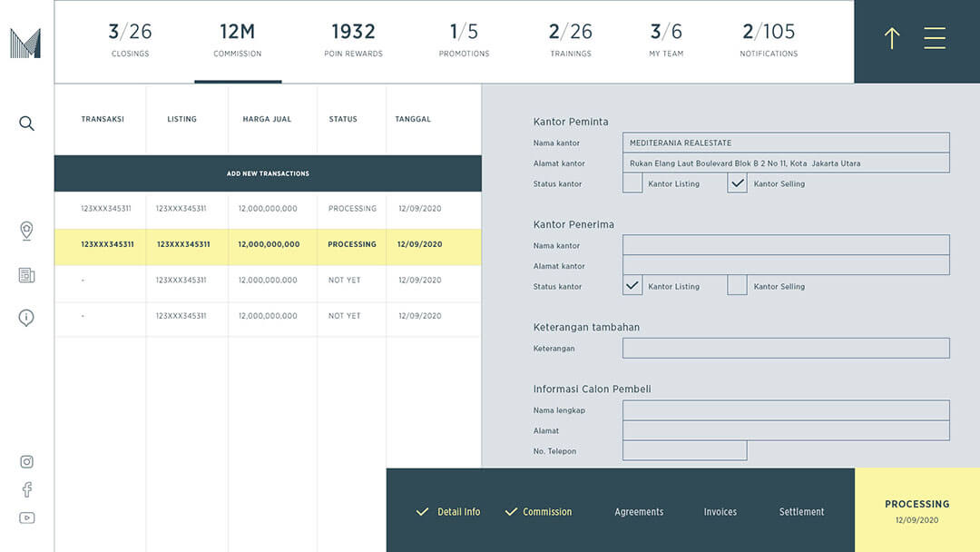Screen dimensions: 980x552
Task: Uncheck Kantor Selling under Kantor Peminta
Action: coord(738,183)
